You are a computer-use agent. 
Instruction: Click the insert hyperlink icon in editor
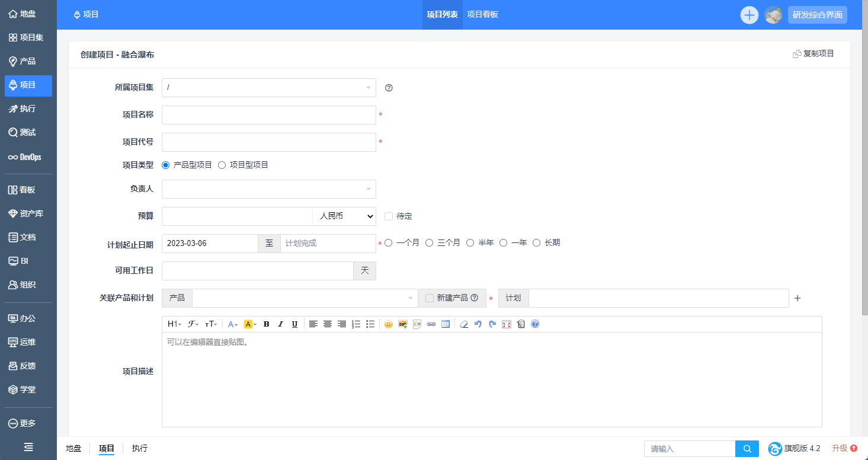tap(431, 324)
